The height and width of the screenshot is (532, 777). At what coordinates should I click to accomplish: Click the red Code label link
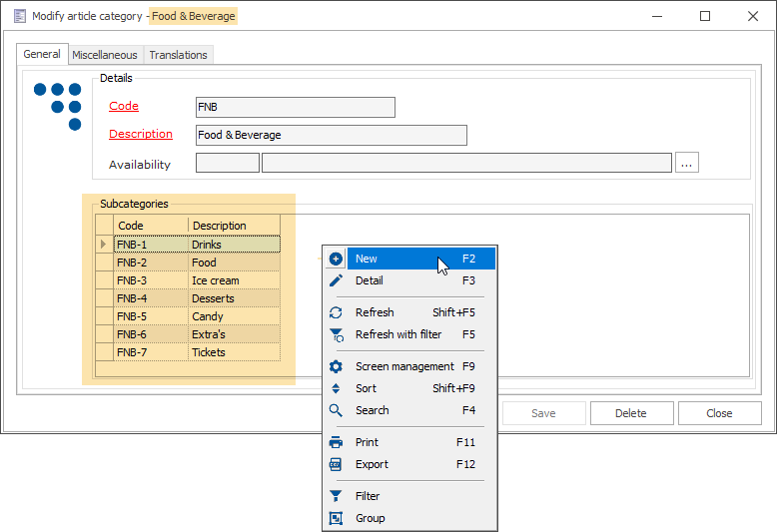pos(124,106)
